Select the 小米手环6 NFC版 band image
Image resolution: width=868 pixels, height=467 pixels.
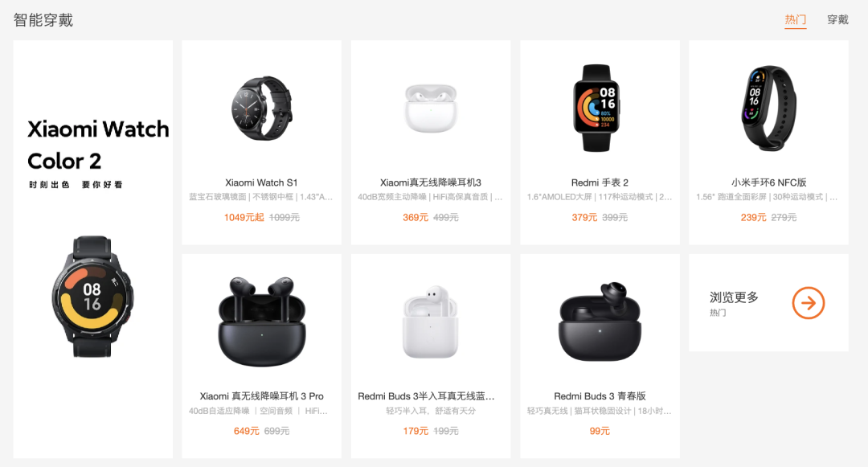point(768,108)
